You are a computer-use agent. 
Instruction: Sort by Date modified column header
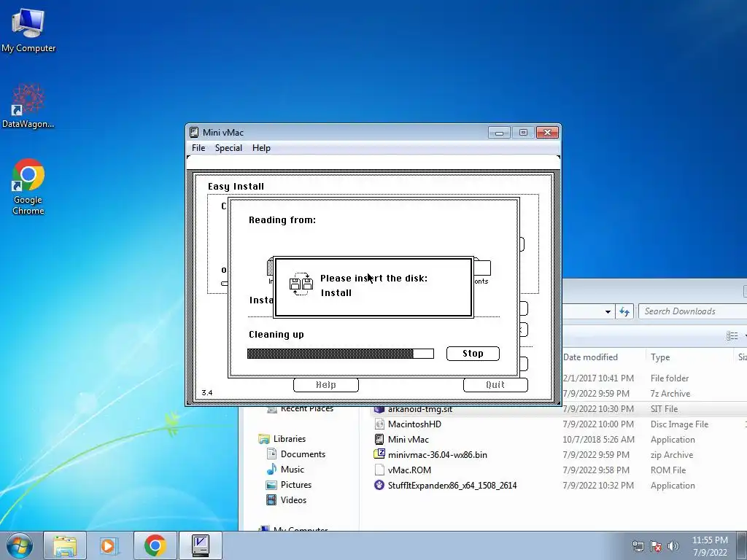(x=590, y=357)
